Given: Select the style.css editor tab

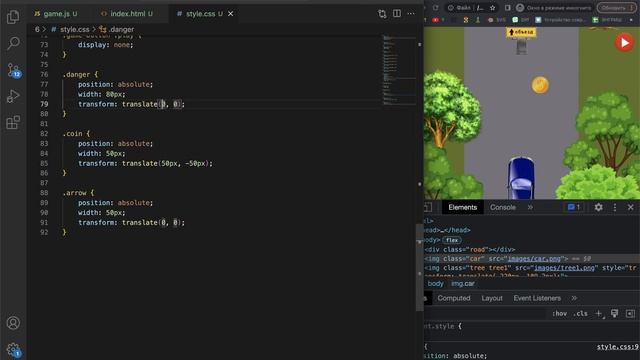Looking at the screenshot, I should [200, 13].
